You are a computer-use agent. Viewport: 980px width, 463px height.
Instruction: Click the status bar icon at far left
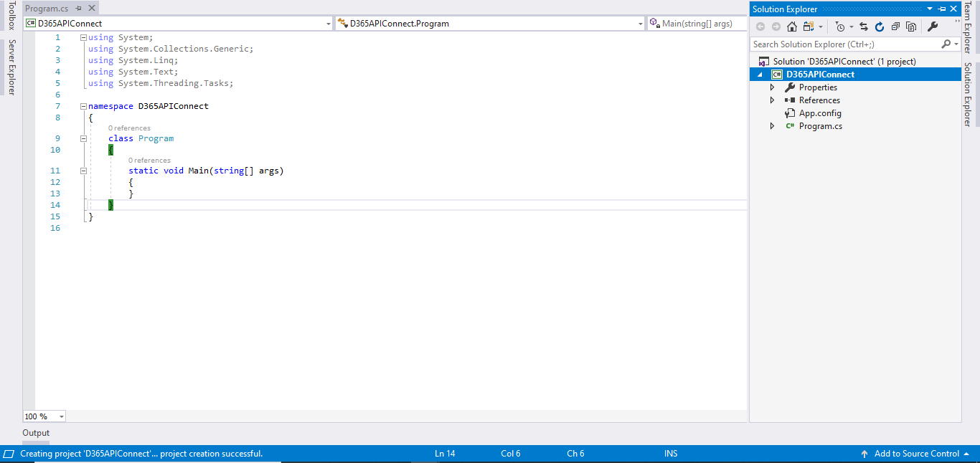[x=9, y=454]
